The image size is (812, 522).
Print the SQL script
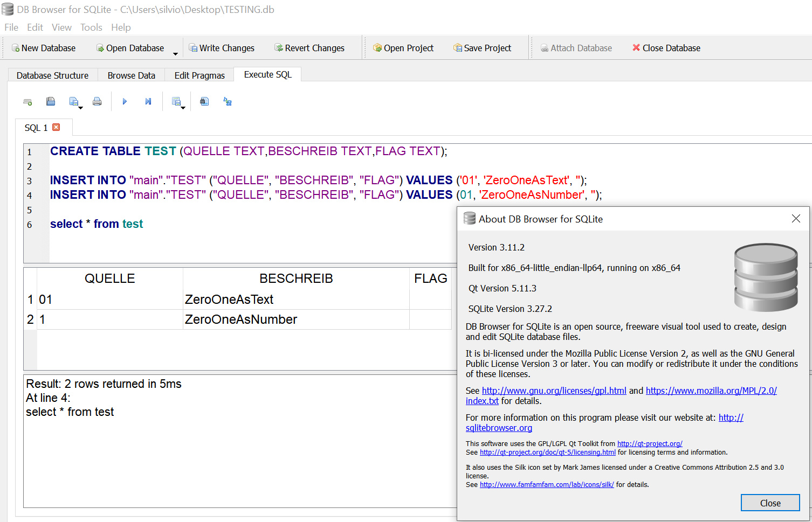point(97,101)
